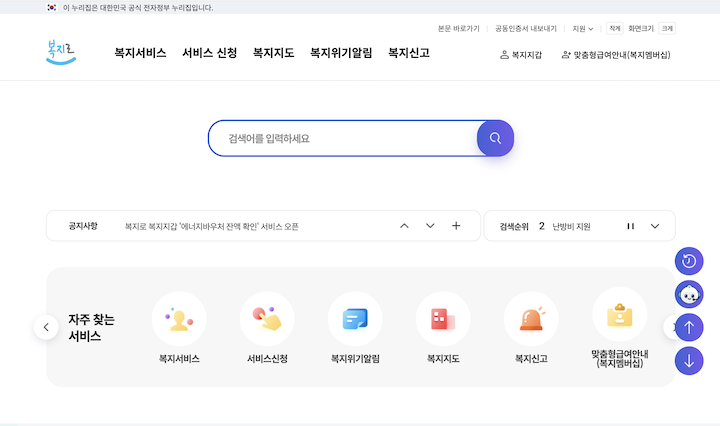Increase screen size with 크게 button
Image resolution: width=720 pixels, height=426 pixels.
point(667,28)
